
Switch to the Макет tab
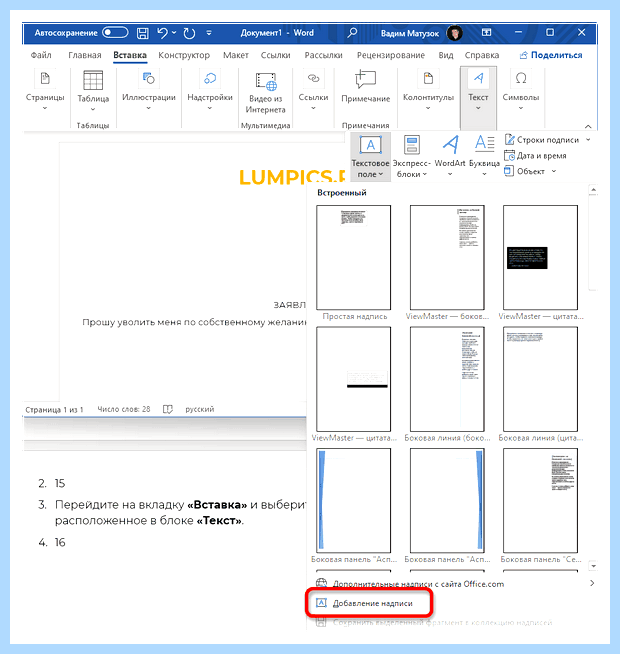point(236,55)
